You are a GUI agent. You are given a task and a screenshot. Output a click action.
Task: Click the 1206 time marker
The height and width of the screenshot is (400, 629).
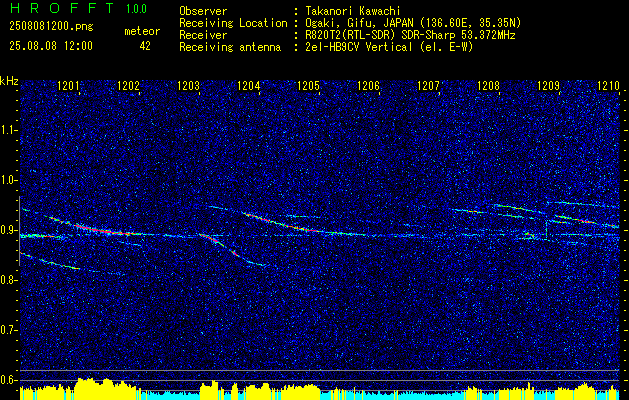(369, 85)
